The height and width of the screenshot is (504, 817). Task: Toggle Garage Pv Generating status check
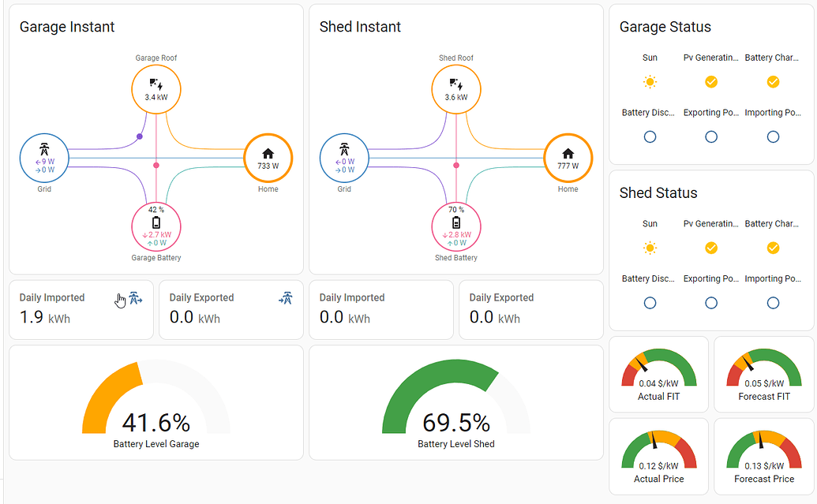[711, 82]
